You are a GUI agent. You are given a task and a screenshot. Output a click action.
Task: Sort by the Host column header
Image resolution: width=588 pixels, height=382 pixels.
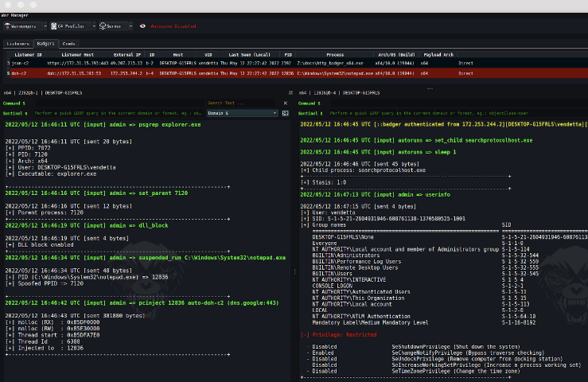tap(178, 55)
